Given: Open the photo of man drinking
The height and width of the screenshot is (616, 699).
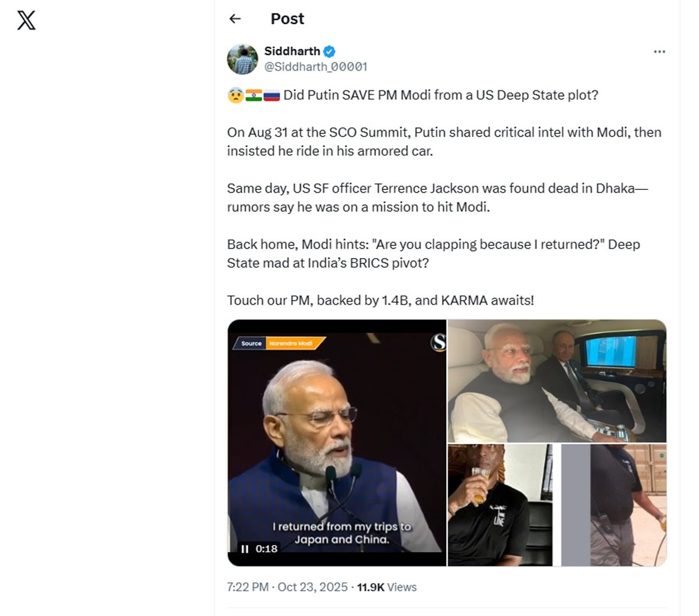Looking at the screenshot, I should click(x=499, y=505).
